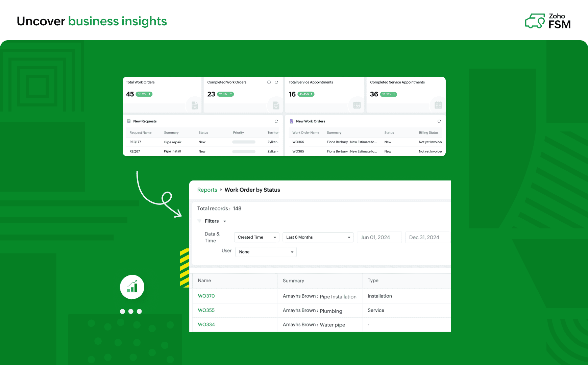Click the New Work Orders document icon
588x365 pixels.
(292, 121)
